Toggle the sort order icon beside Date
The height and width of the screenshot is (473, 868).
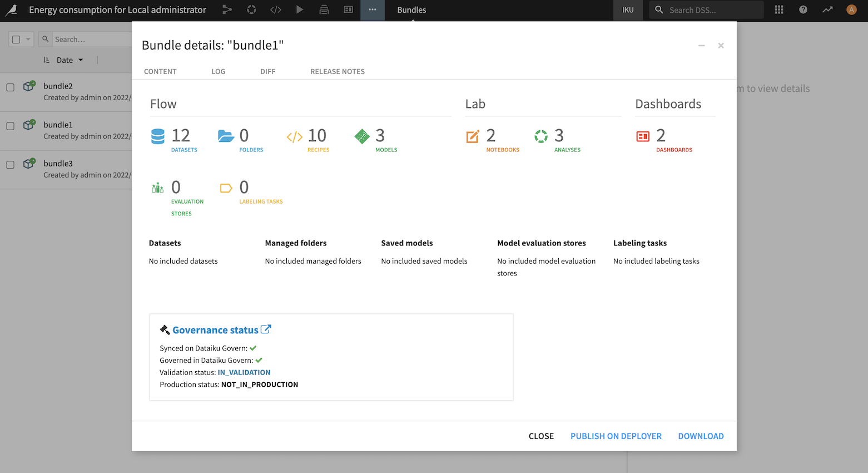47,60
